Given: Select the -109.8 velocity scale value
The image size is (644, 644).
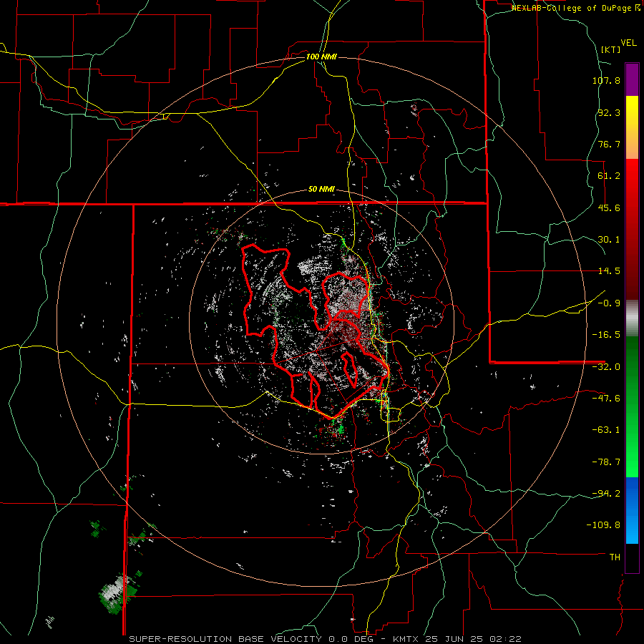Looking at the screenshot, I should [603, 525].
